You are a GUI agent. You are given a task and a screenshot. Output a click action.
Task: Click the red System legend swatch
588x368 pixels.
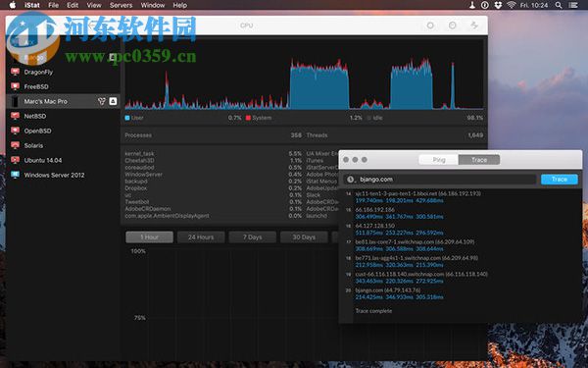click(x=248, y=118)
